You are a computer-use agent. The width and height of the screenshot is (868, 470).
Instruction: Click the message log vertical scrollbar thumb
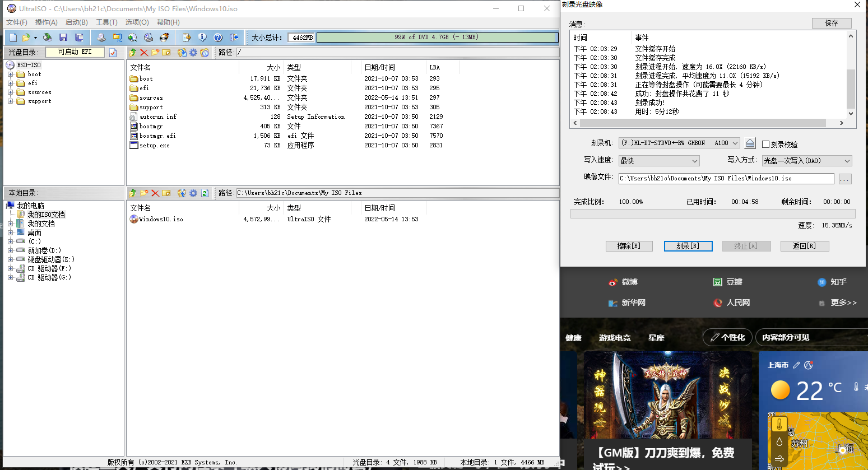851,89
